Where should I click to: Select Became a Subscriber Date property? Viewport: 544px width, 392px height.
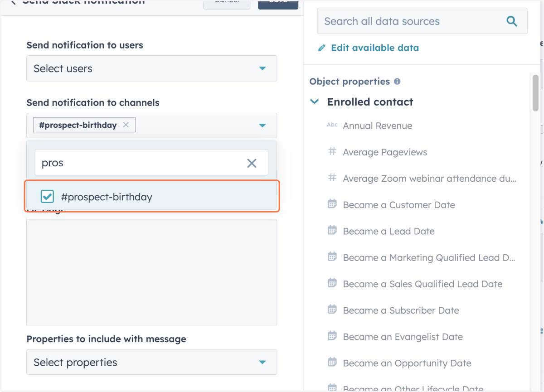coord(401,310)
